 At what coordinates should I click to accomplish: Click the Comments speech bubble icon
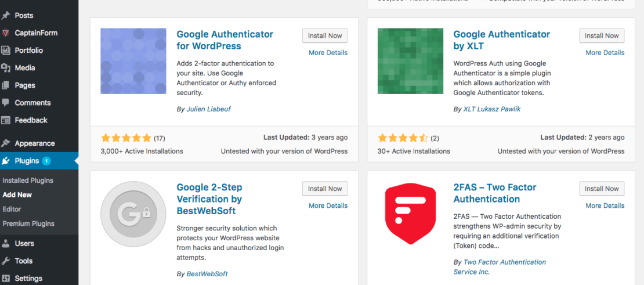point(5,103)
